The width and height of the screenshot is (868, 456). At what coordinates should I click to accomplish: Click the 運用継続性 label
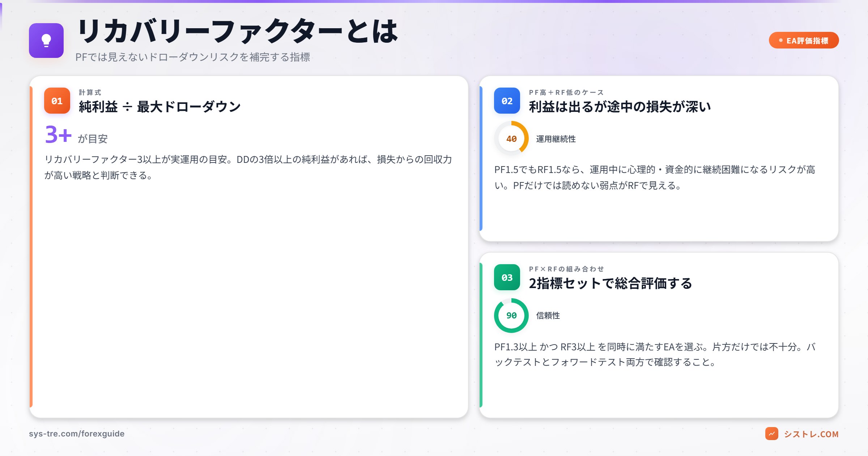pos(556,139)
